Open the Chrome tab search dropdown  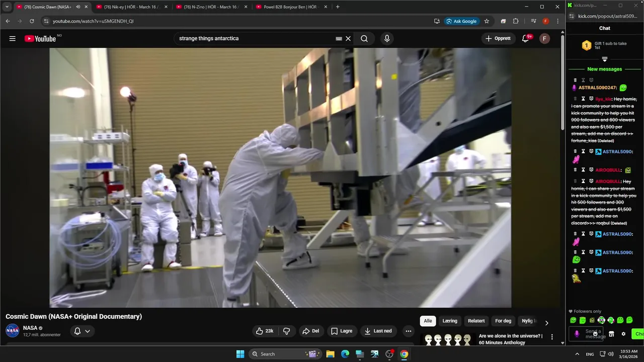coord(7,7)
